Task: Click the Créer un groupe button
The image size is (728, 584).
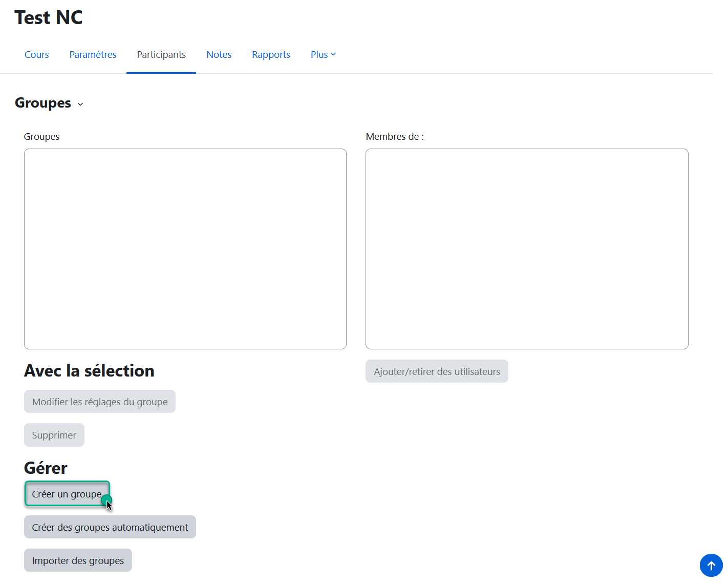Action: pyautogui.click(x=67, y=494)
